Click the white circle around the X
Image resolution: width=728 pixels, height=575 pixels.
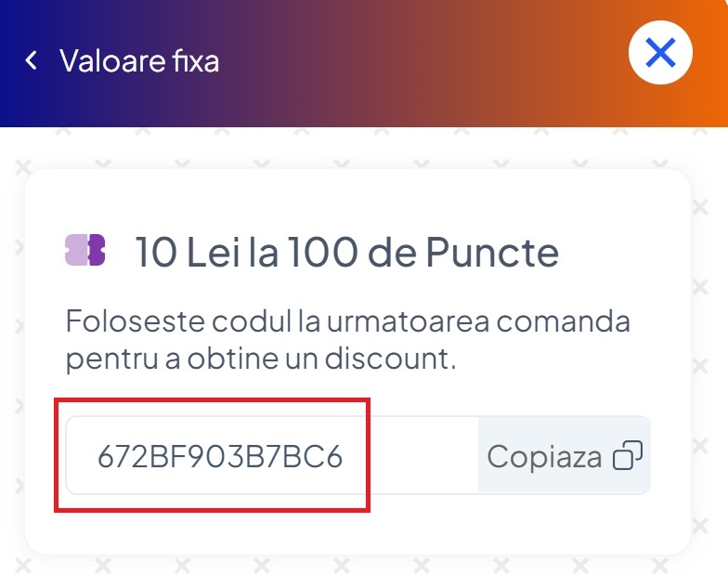pyautogui.click(x=660, y=52)
